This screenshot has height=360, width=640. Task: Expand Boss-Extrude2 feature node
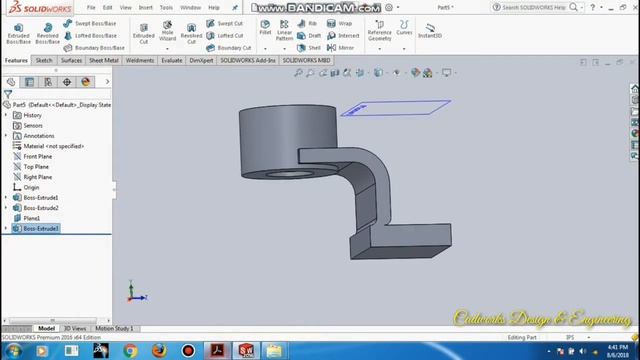(6, 208)
